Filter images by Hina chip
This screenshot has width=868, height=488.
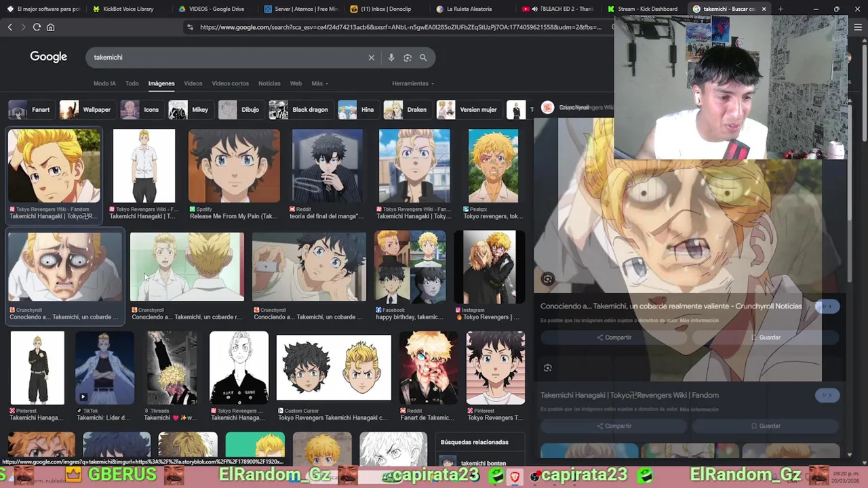(357, 110)
